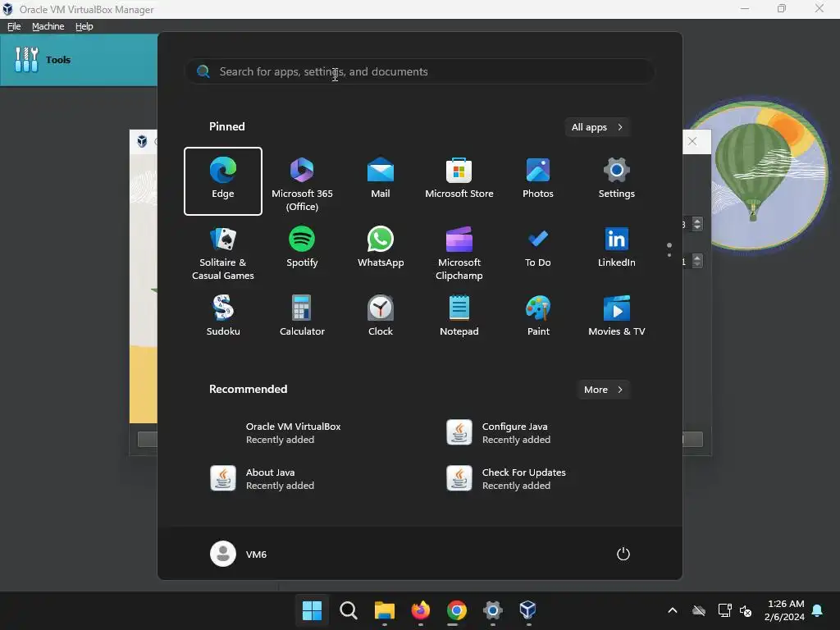The width and height of the screenshot is (840, 630).
Task: Show hidden system tray icons
Action: tap(673, 610)
